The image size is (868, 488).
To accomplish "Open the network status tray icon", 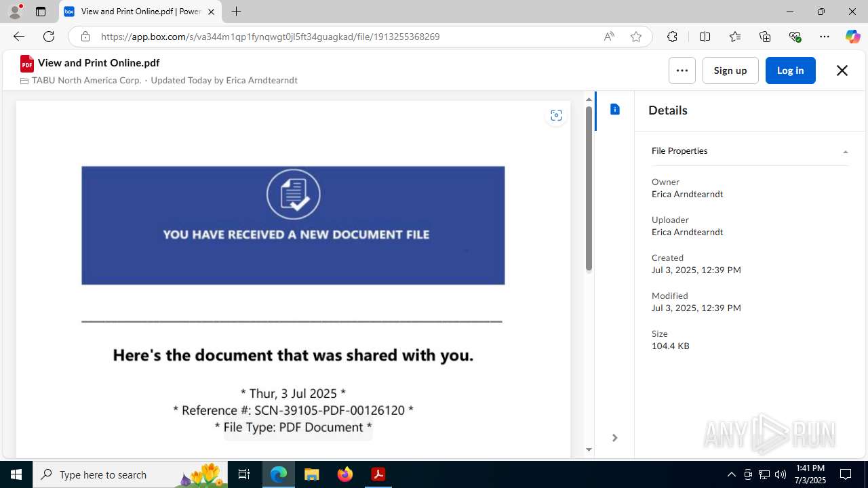I will coord(764,474).
